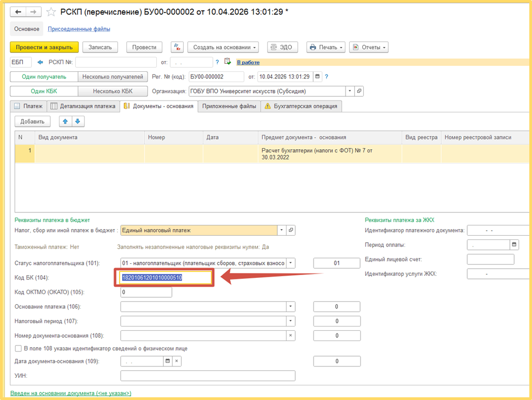Go forward with the right arrow button
Image resolution: width=532 pixels, height=400 pixels.
(34, 12)
